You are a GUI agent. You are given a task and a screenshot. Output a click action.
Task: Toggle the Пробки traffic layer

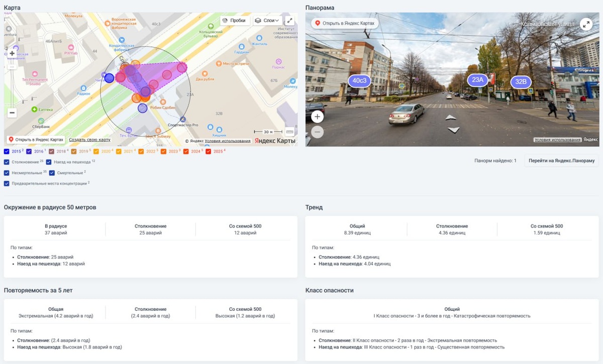pyautogui.click(x=235, y=21)
